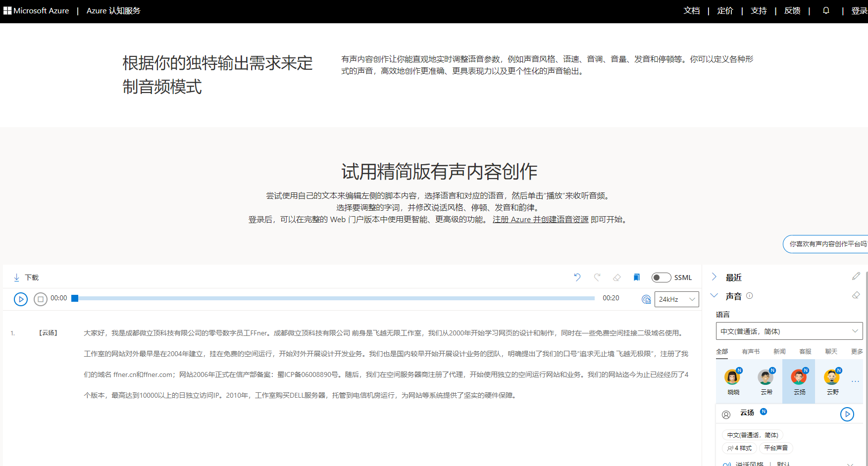Select the 全部 voice category tab
The width and height of the screenshot is (868, 466).
[722, 351]
